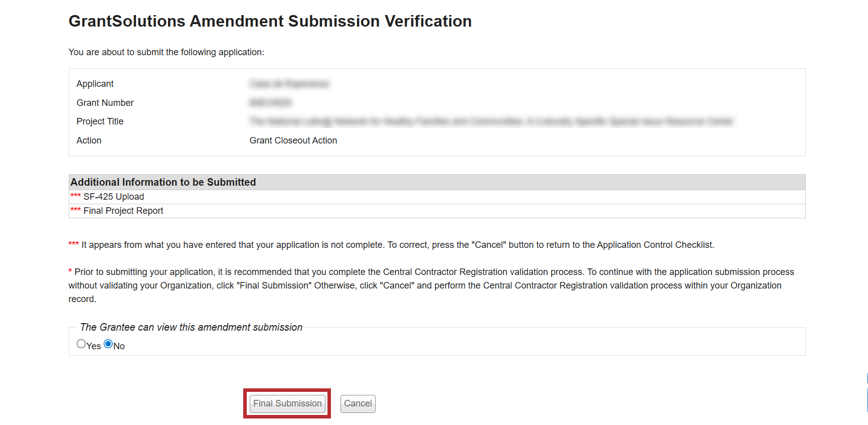Click the SF-425 Upload row
This screenshot has width=868, height=425.
point(114,197)
